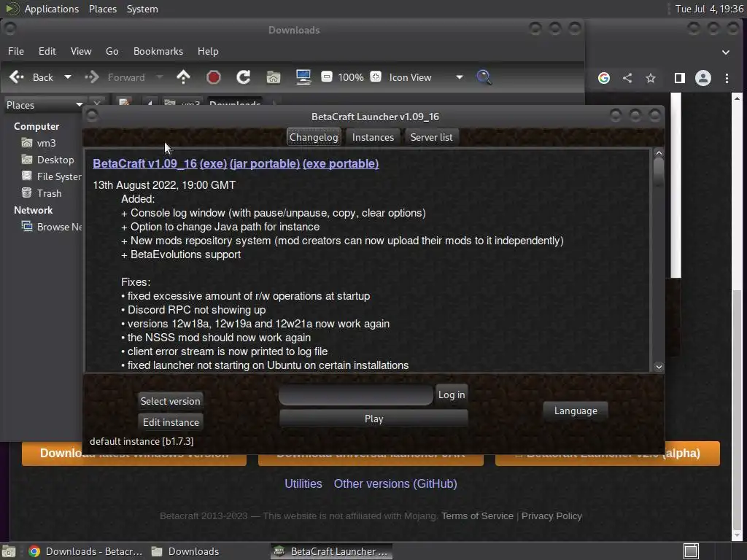Click the (exe) download link
This screenshot has height=560, width=747.
tap(213, 164)
